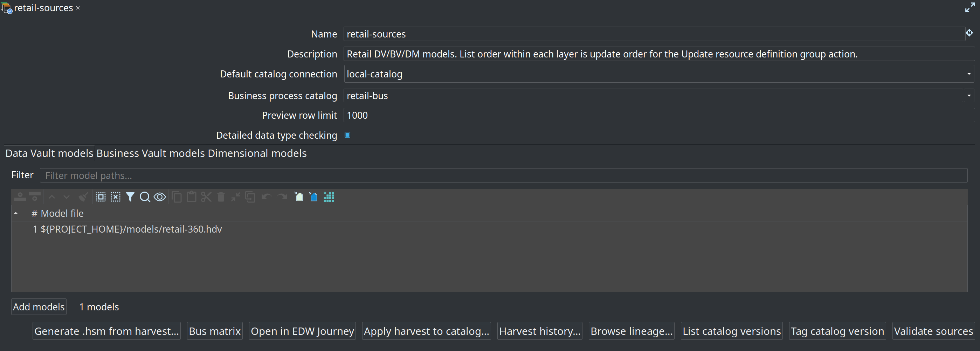Select the retail-360.hdv model row

(489, 229)
